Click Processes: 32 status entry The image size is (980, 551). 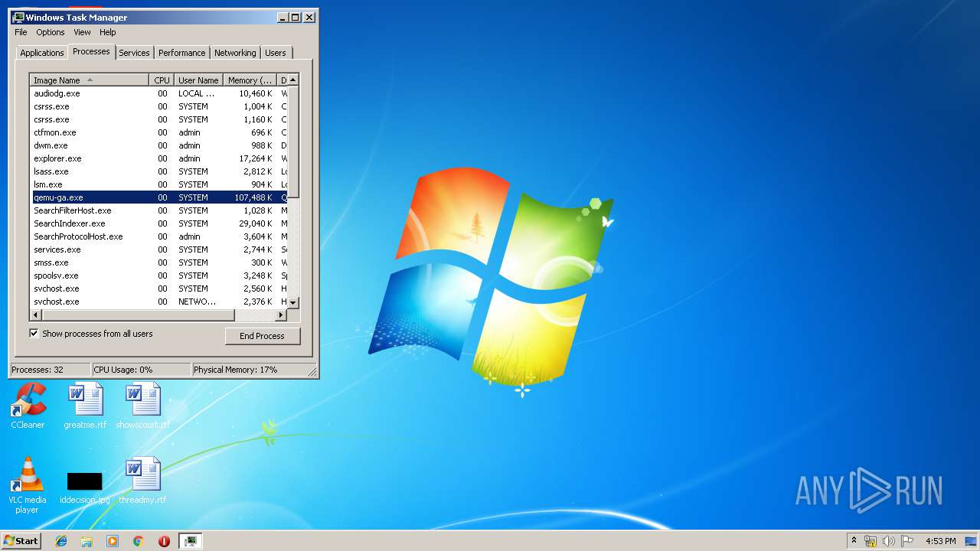pyautogui.click(x=50, y=370)
